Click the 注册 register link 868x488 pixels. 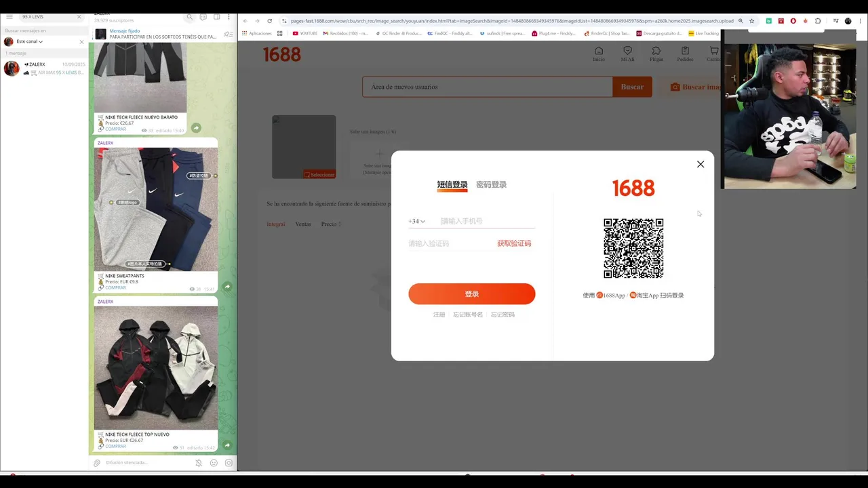pyautogui.click(x=439, y=314)
